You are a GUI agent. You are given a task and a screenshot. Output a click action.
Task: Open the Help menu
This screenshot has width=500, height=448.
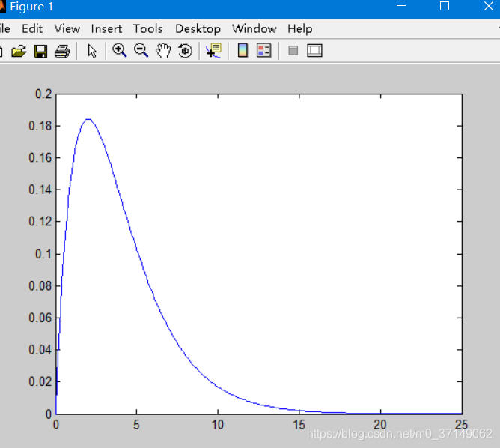pos(299,29)
